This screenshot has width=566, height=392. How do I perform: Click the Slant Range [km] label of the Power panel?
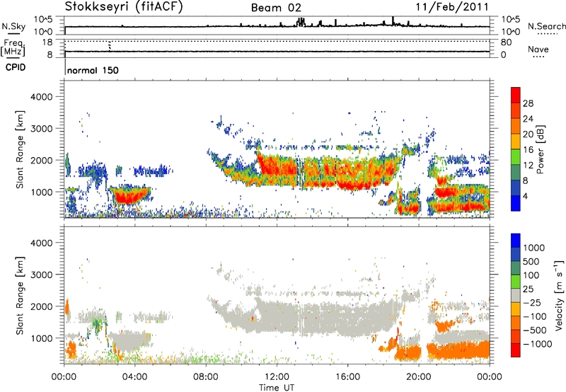click(20, 149)
